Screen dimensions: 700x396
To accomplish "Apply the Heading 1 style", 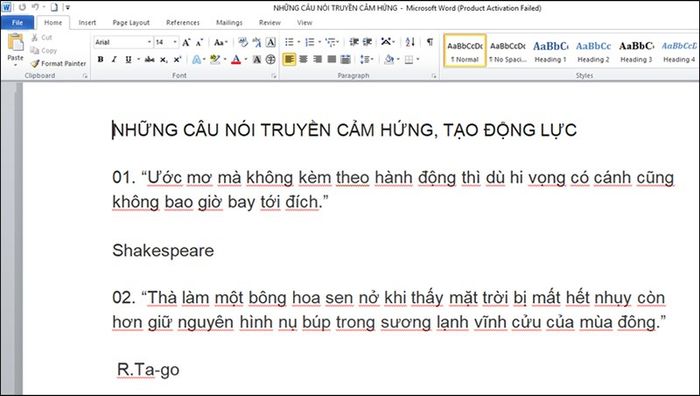I will tap(550, 51).
